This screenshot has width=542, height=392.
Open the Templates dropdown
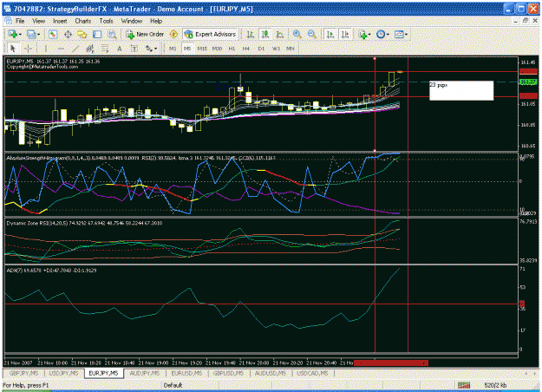(x=401, y=34)
